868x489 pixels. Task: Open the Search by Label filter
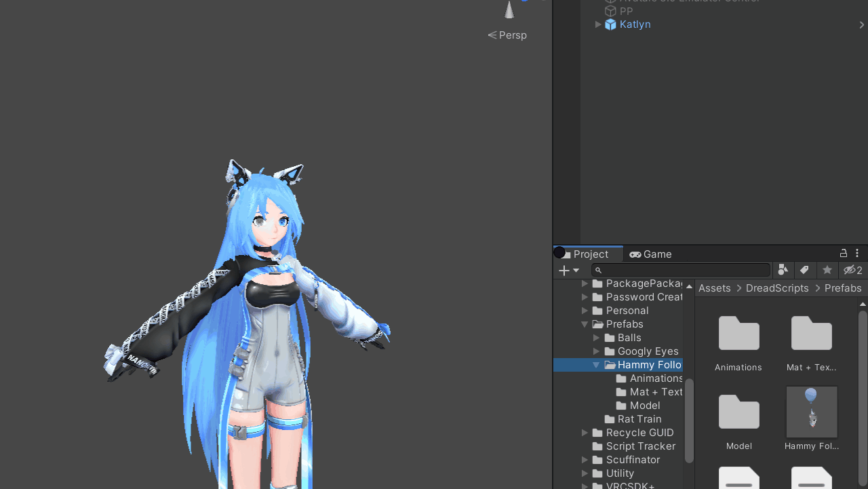805,270
